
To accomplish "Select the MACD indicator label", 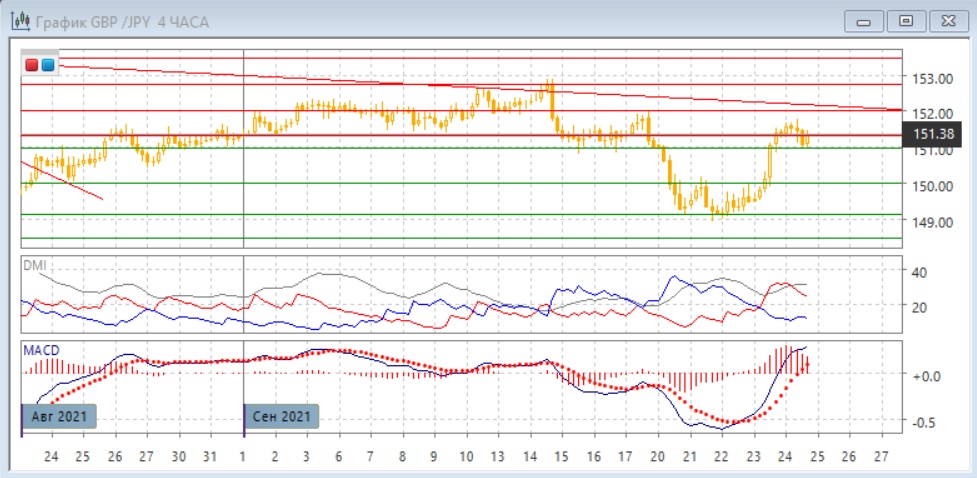I will (x=40, y=349).
